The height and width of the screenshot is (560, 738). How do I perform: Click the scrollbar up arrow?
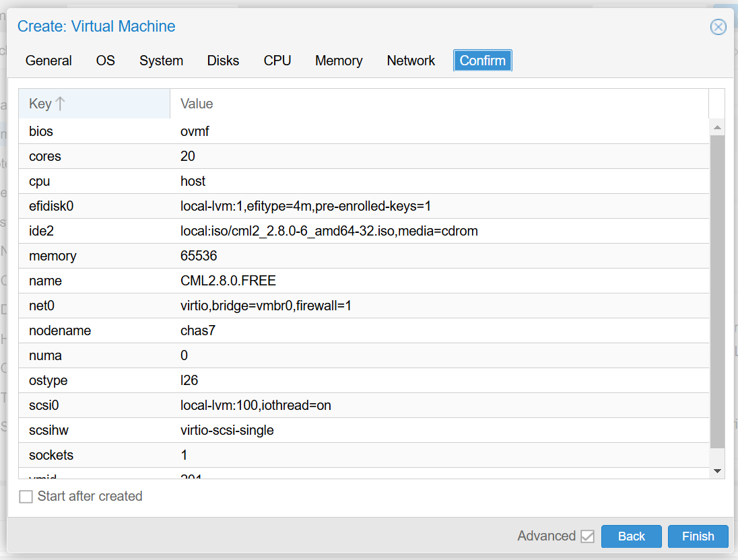pyautogui.click(x=717, y=127)
